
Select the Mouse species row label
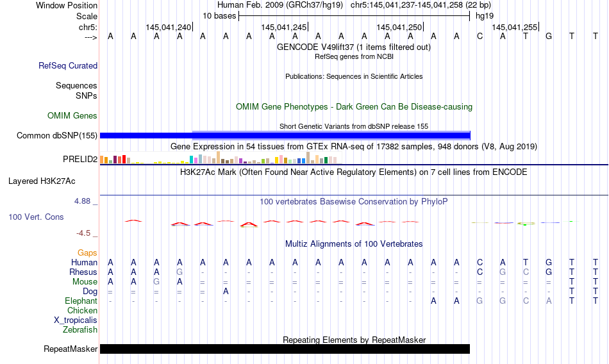coord(85,281)
